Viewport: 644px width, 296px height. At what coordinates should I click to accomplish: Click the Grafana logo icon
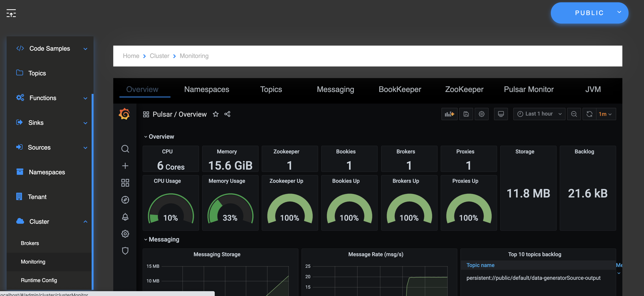click(x=124, y=114)
